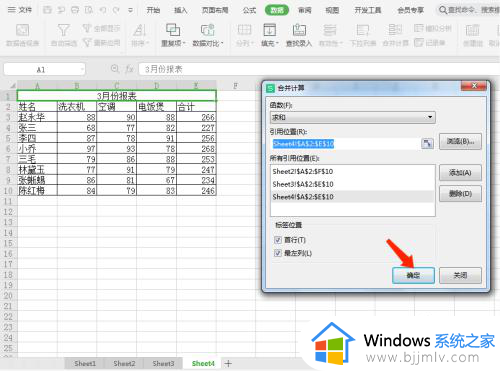Select the cell containing 赵永华

[37, 117]
